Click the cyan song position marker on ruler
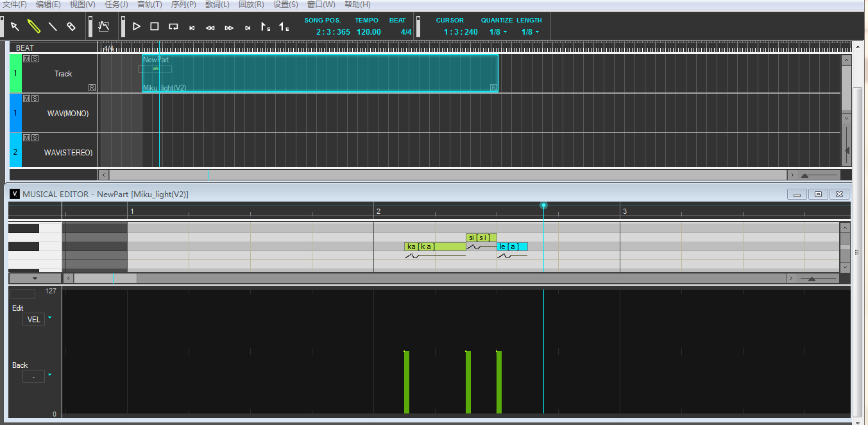 coord(543,205)
